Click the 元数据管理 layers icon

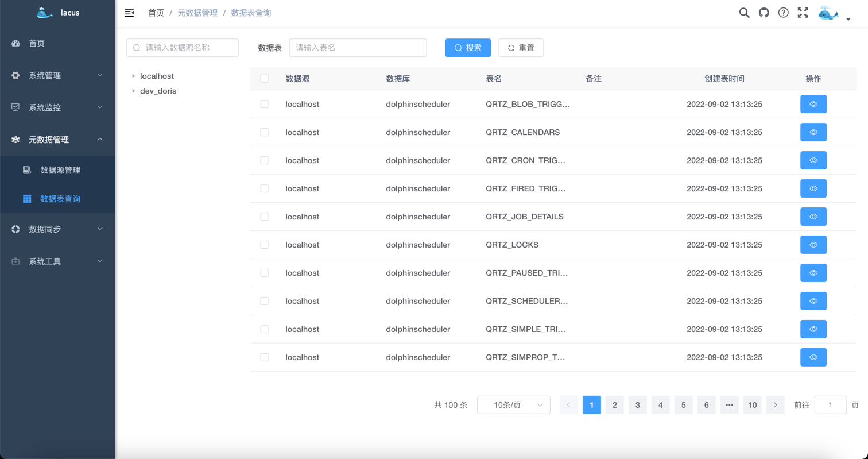tap(15, 140)
